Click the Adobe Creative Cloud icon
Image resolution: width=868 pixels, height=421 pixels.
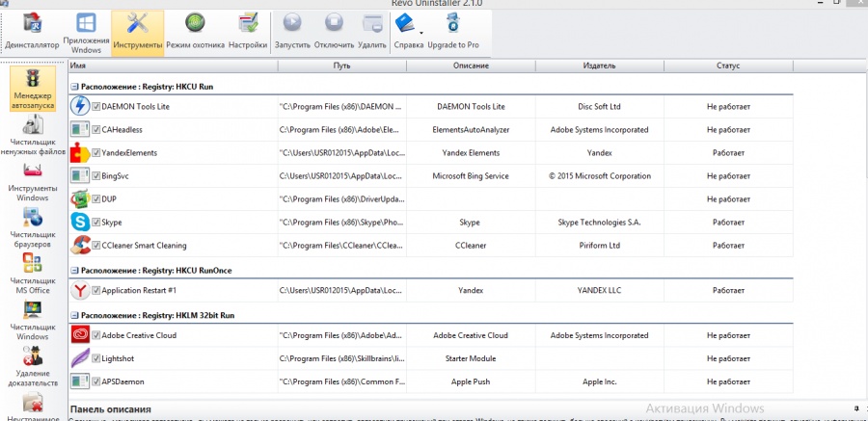pyautogui.click(x=80, y=335)
